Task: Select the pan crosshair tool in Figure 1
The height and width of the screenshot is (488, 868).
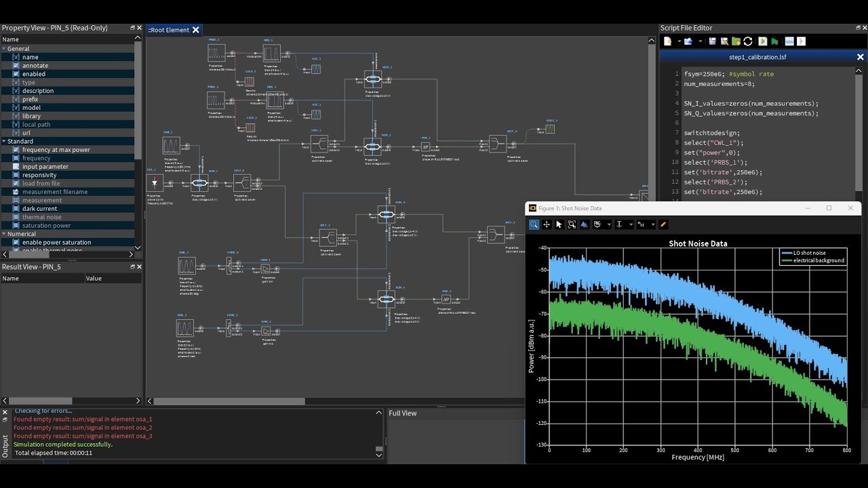Action: pyautogui.click(x=547, y=224)
